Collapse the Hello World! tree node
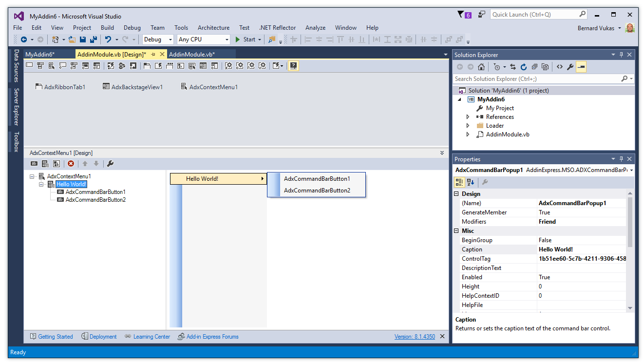This screenshot has height=363, width=644. [x=41, y=184]
